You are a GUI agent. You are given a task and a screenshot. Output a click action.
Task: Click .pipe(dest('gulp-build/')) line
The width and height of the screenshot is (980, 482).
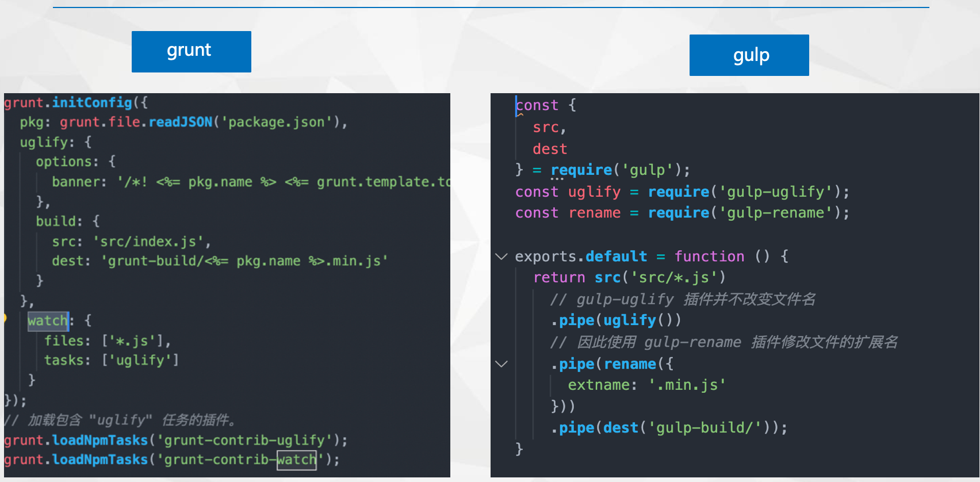click(x=669, y=428)
